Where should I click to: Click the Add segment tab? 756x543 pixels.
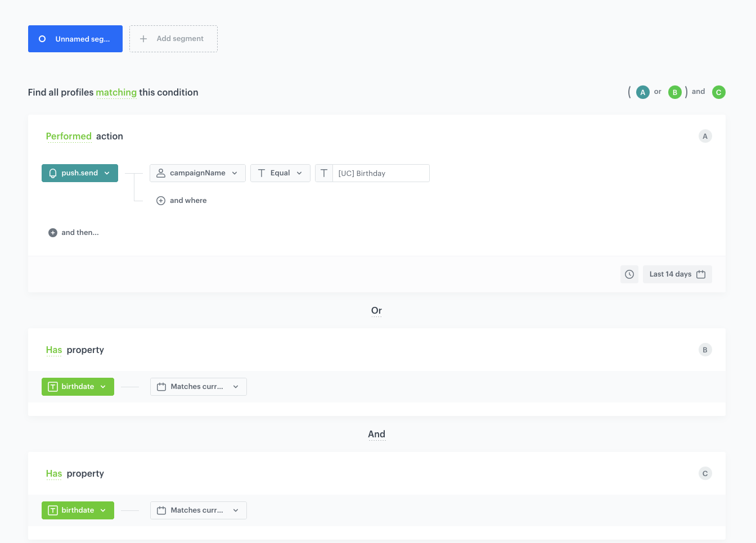[x=173, y=39]
